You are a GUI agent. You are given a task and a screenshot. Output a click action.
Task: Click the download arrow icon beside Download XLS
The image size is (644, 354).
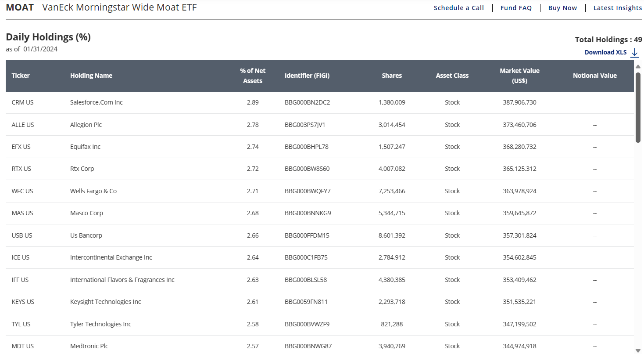634,53
